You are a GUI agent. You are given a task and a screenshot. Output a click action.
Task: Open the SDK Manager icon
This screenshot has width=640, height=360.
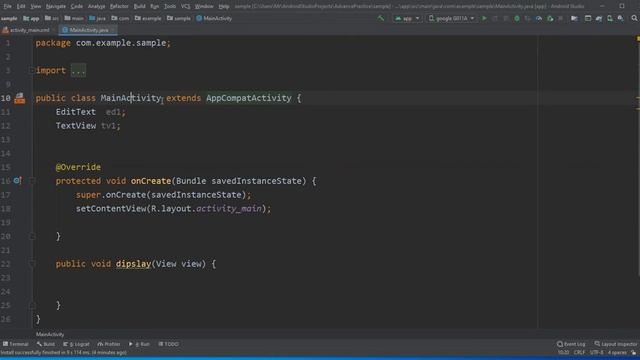click(x=620, y=18)
